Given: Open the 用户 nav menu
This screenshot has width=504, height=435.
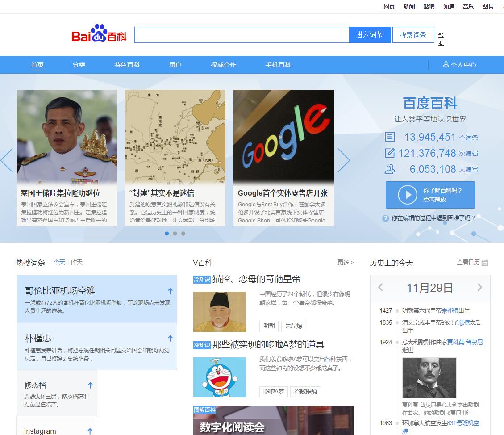Looking at the screenshot, I should pyautogui.click(x=175, y=65).
